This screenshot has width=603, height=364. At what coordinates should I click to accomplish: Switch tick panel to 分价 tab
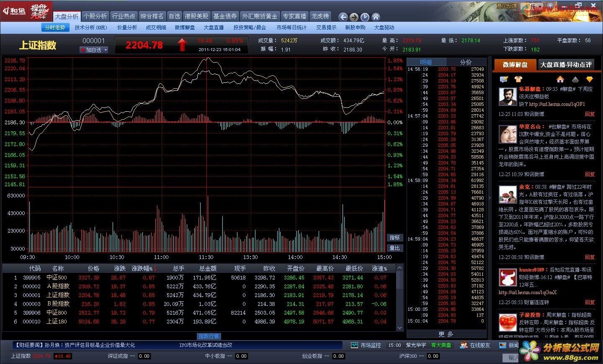466,62
